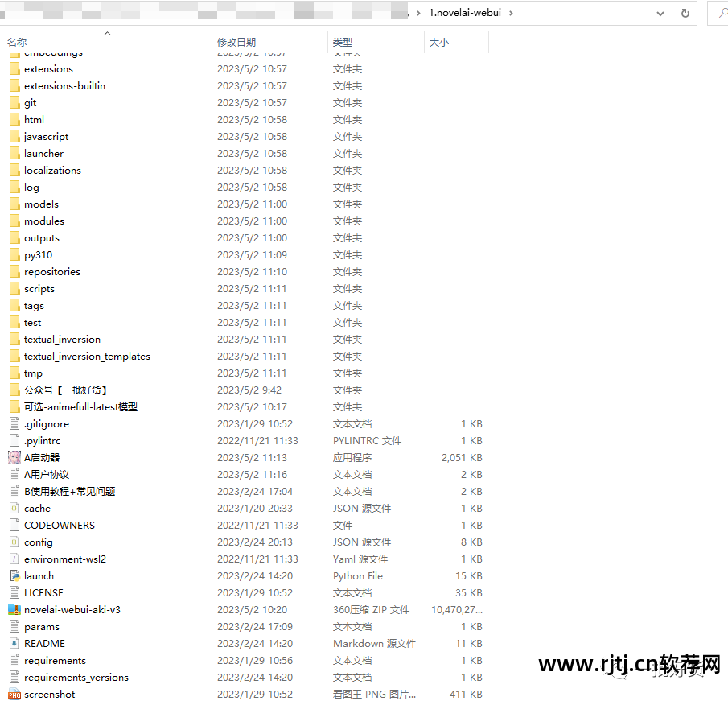
Task: Click the 360压缩 ZIP 文件 type text
Action: [371, 610]
